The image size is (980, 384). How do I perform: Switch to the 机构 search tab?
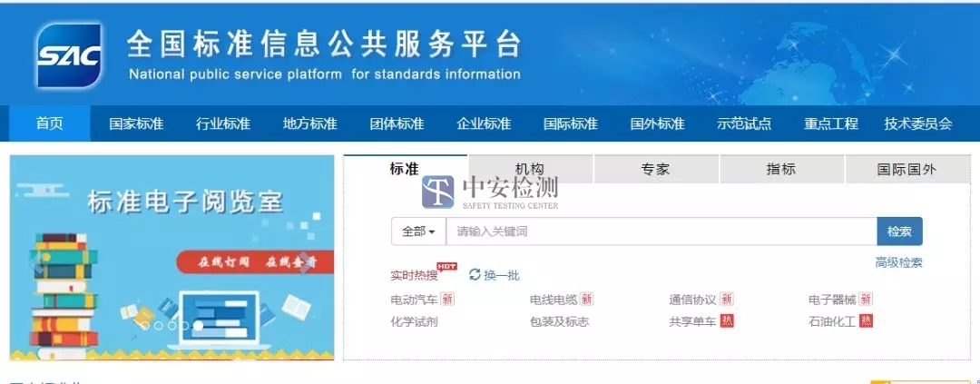click(529, 169)
